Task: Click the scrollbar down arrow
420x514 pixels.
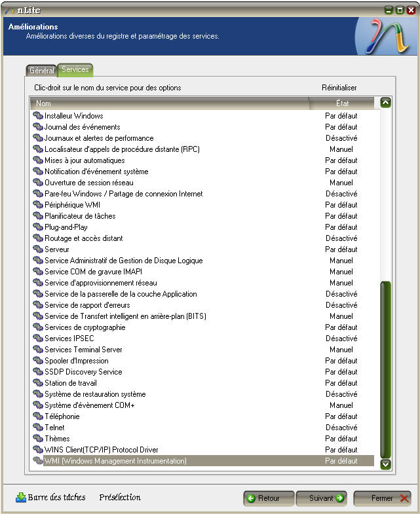Action: [385, 464]
